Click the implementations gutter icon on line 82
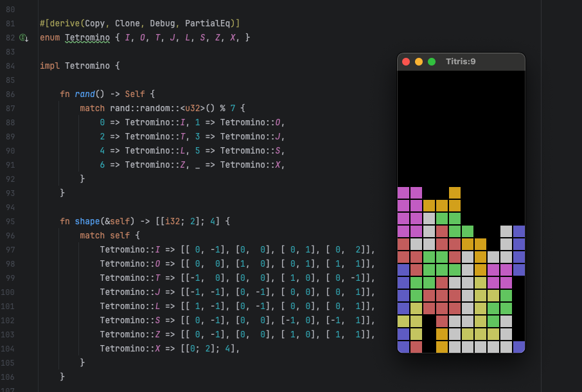The width and height of the screenshot is (582, 392). tap(23, 38)
